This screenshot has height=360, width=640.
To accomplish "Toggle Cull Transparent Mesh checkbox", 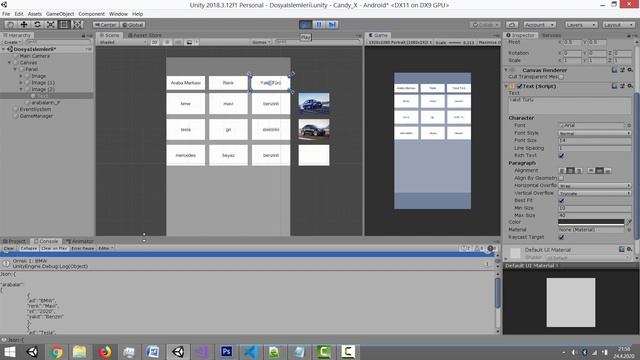I will click(561, 77).
